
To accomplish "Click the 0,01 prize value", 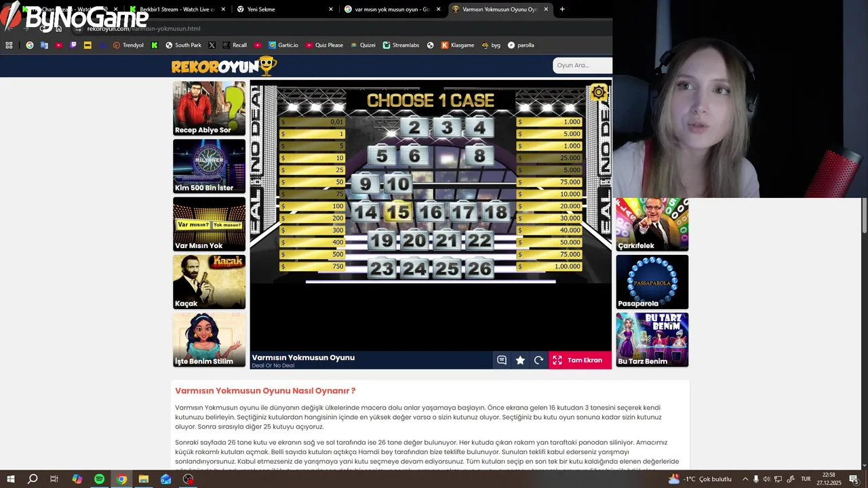I will coord(313,122).
